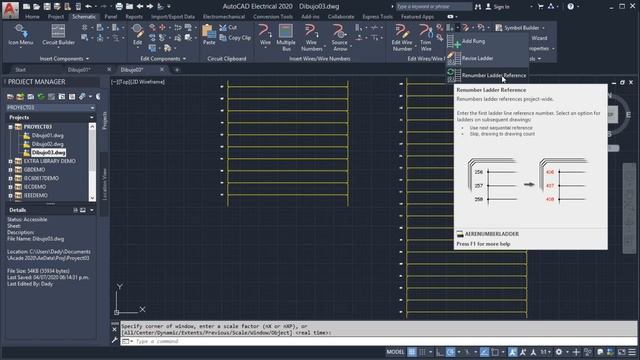
Task: Select Dibujo01.dwg in the project tree
Action: click(48, 136)
